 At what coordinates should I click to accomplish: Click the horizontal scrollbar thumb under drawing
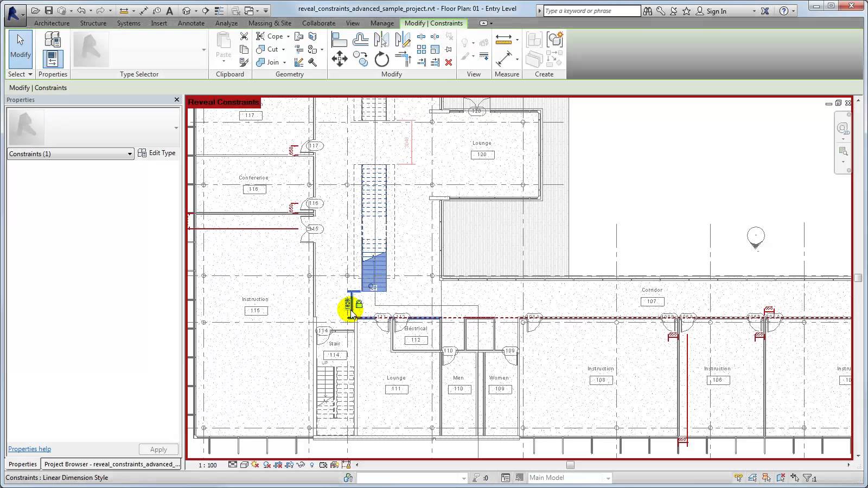[570, 465]
